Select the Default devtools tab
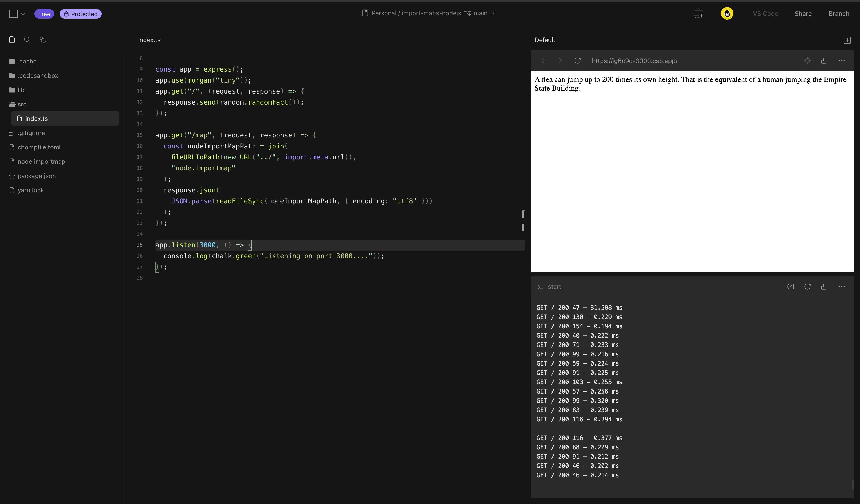The width and height of the screenshot is (860, 504). 545,40
